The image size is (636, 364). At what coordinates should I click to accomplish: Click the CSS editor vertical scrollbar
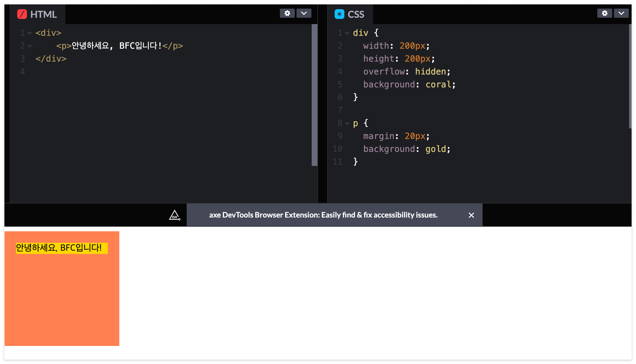point(630,76)
